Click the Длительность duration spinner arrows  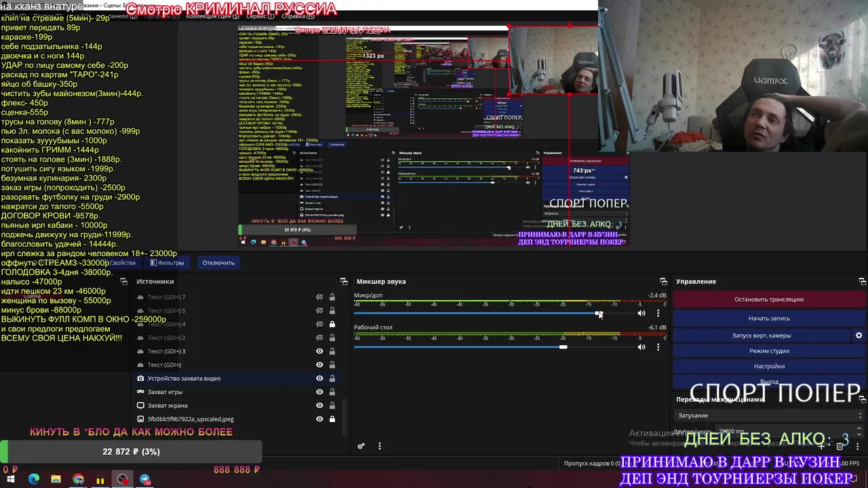(x=860, y=431)
